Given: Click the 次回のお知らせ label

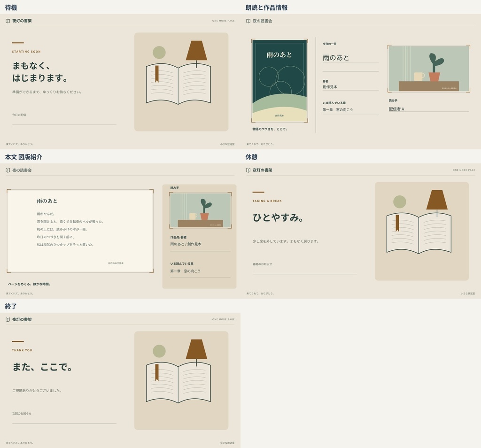Looking at the screenshot, I should (x=22, y=414).
